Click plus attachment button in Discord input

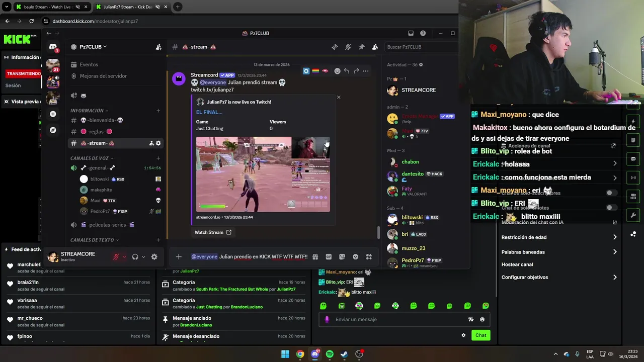click(x=179, y=256)
